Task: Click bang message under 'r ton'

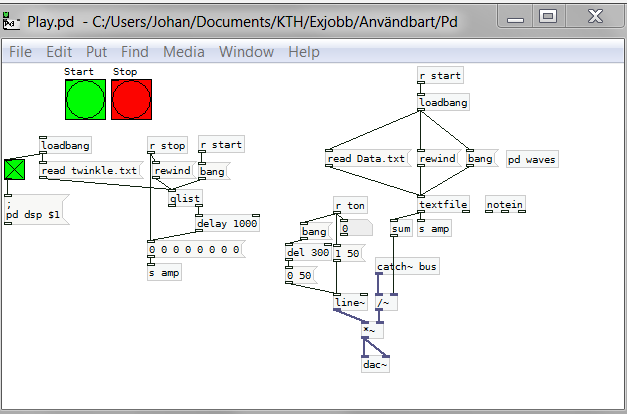Action: 316,231
